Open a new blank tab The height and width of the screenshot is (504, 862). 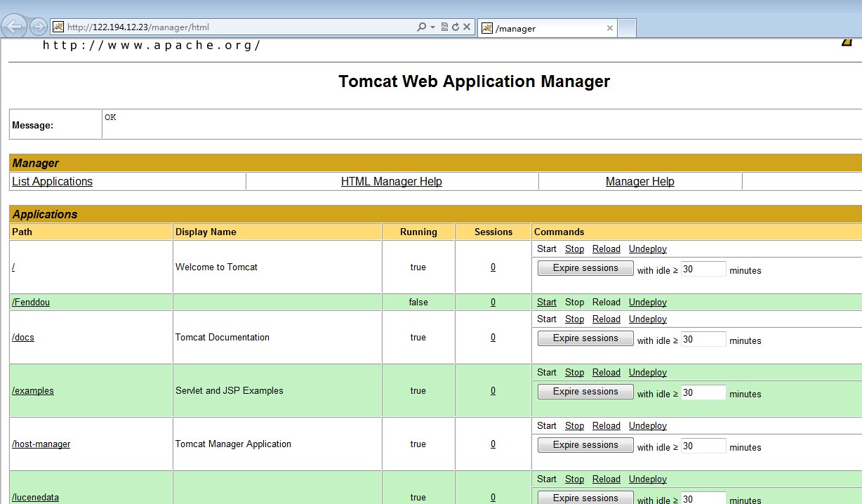click(x=627, y=28)
